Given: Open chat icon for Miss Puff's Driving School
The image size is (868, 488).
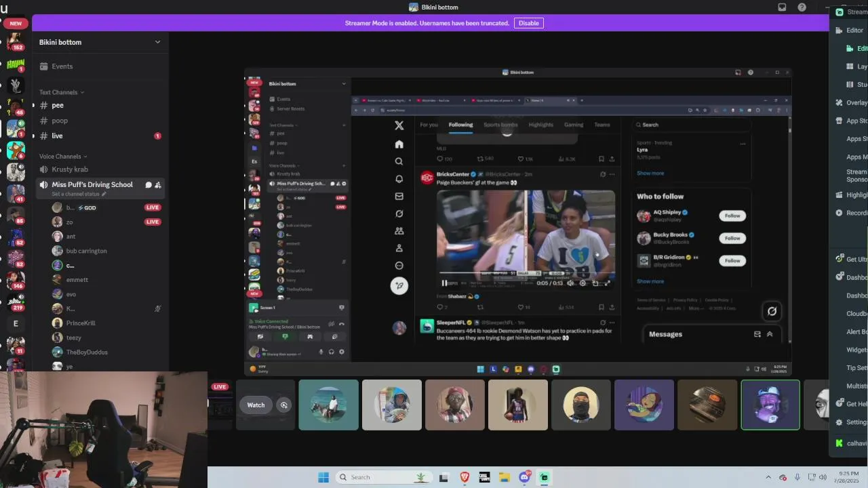Looking at the screenshot, I should [x=149, y=184].
